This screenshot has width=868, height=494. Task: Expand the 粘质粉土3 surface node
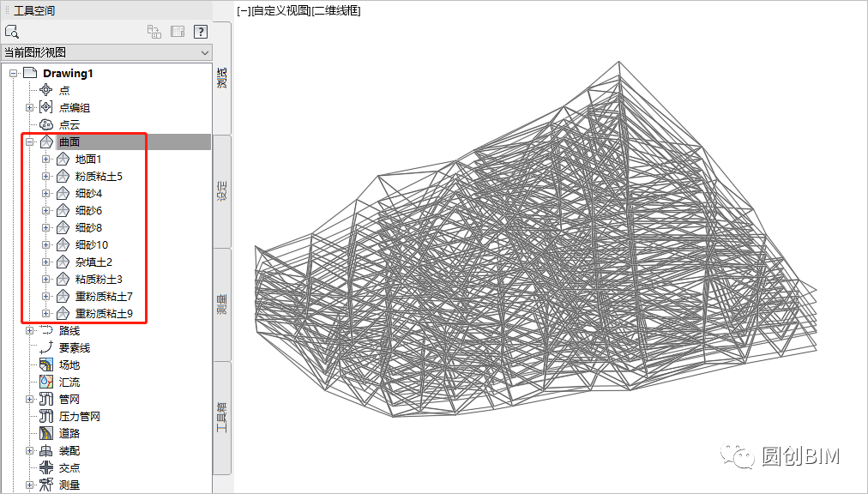[46, 279]
